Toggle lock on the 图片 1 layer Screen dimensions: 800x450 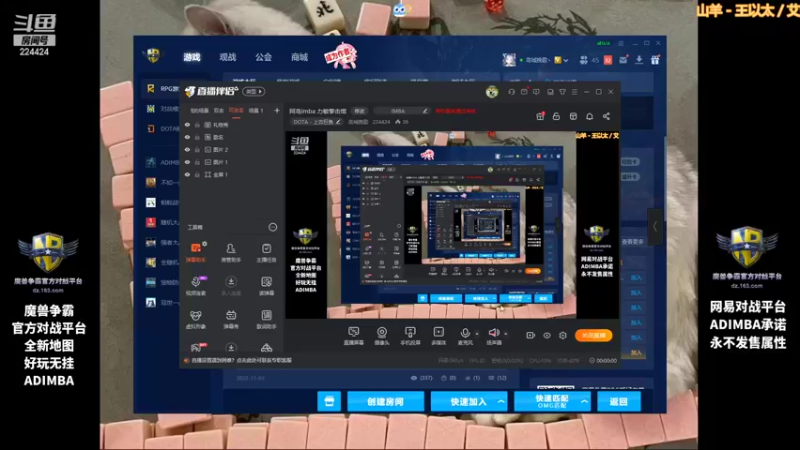[197, 162]
